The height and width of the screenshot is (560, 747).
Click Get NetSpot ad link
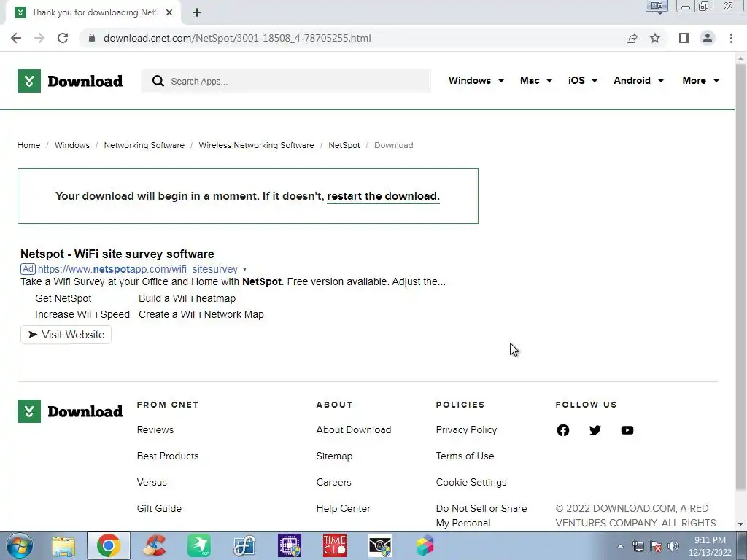pos(63,298)
